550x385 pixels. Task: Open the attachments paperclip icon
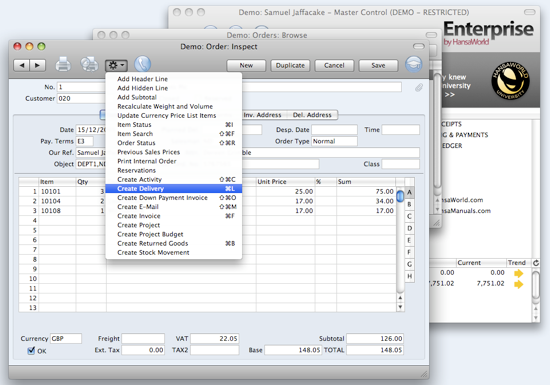[419, 87]
